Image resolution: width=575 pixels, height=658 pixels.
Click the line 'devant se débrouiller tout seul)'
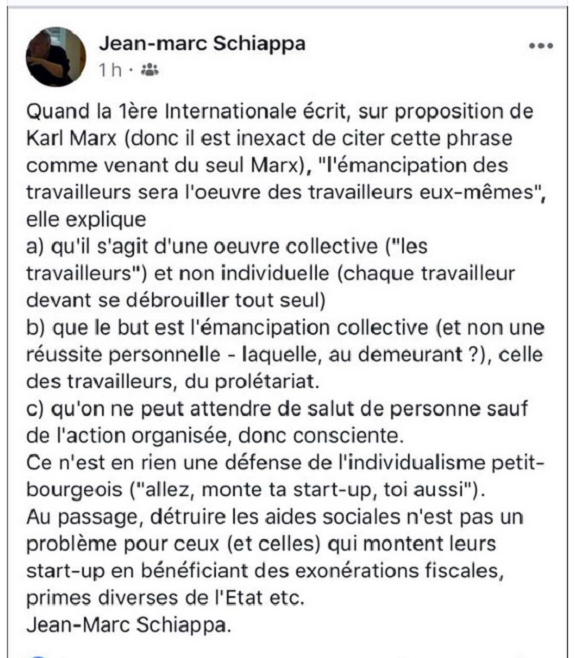click(176, 300)
